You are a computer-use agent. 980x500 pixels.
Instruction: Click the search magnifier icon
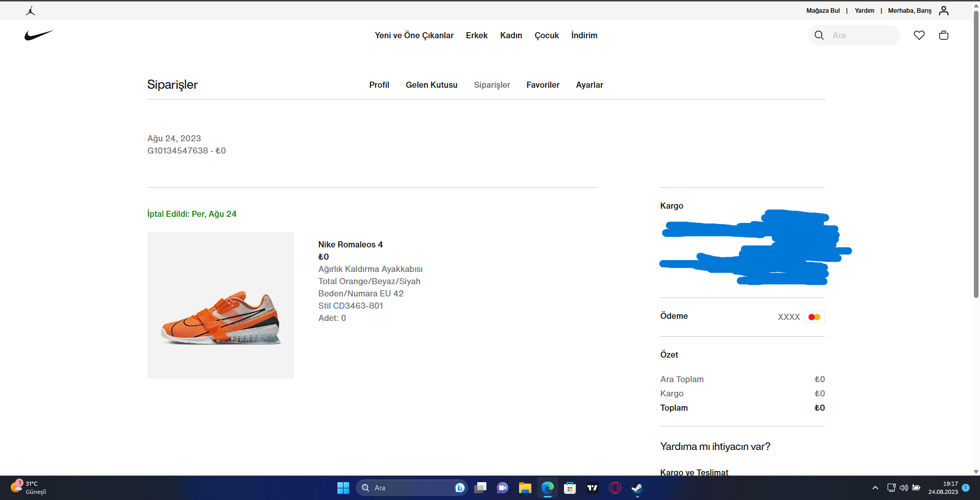click(x=819, y=35)
